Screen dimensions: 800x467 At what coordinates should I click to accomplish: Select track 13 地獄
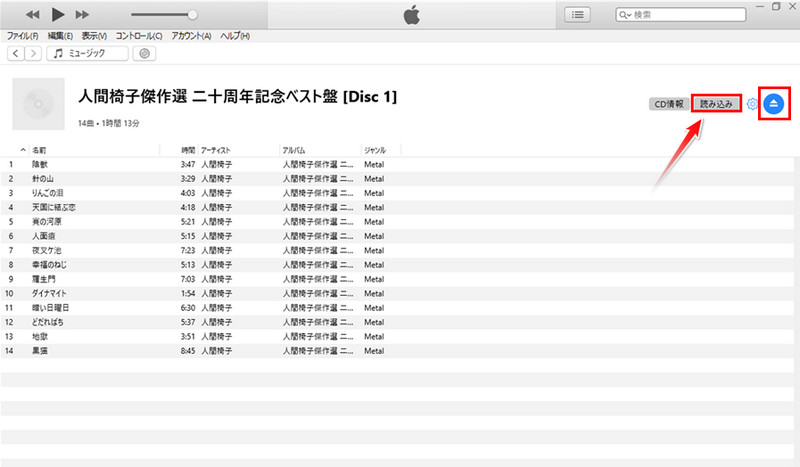point(397,336)
